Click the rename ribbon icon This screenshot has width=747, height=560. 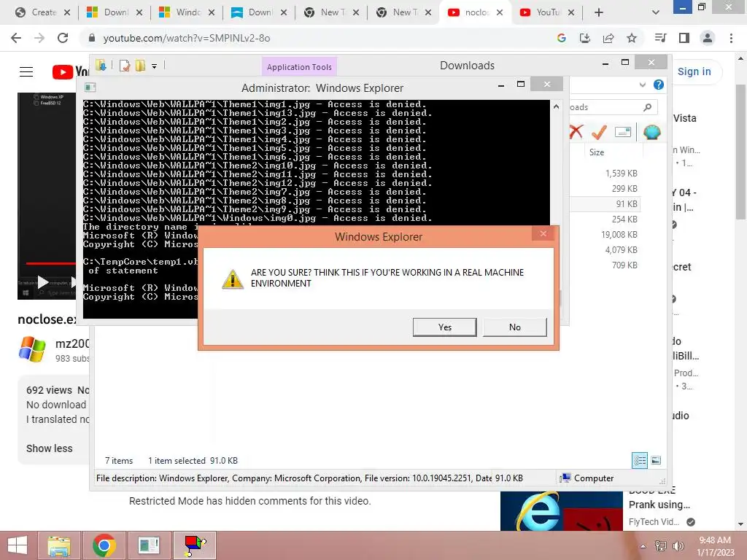pos(623,132)
